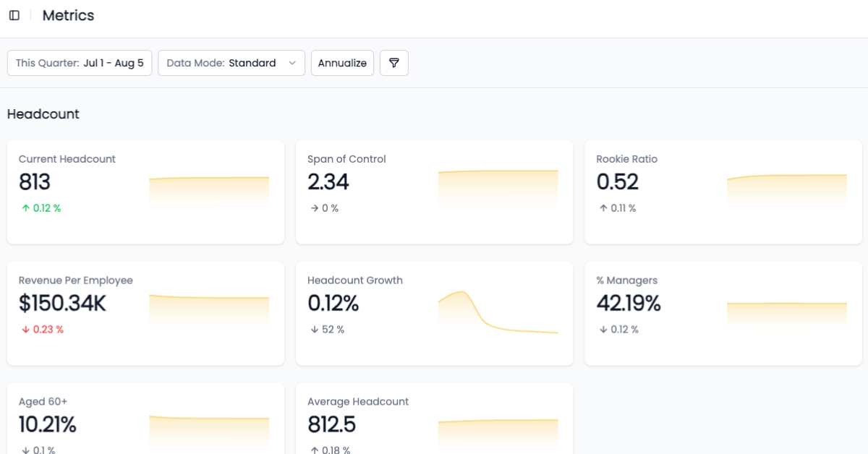Click the 0.12% growth value
Viewport: 868px width, 454px height.
coord(333,304)
